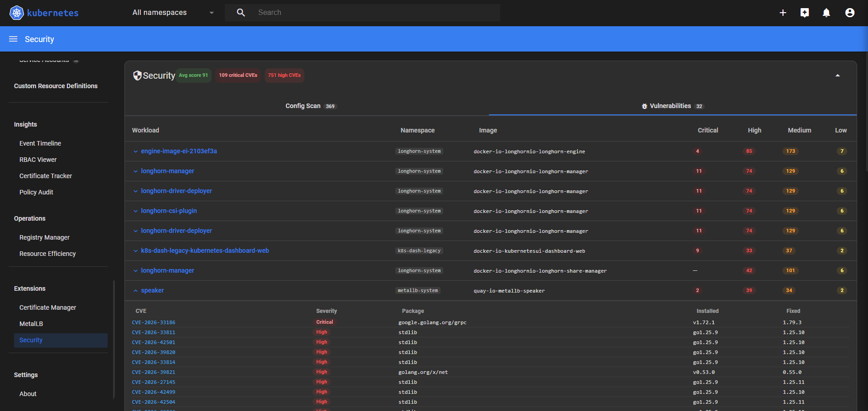Open the About settings page

[x=28, y=394]
